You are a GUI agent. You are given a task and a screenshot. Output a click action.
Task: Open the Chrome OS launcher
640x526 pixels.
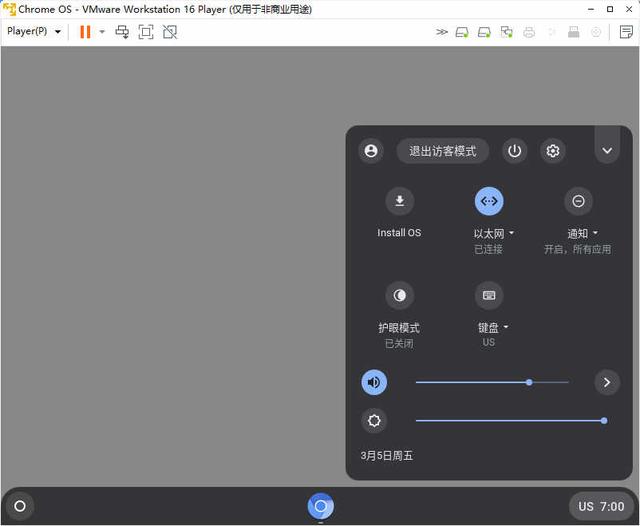20,506
